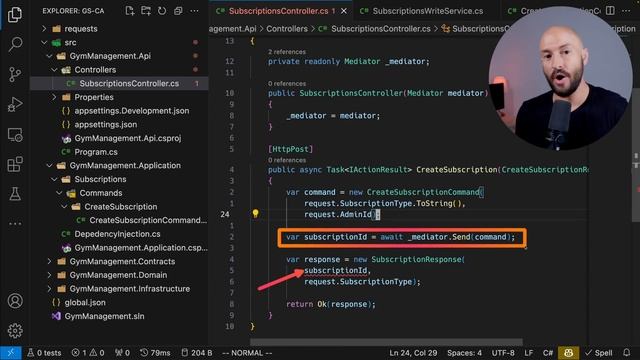Screen dimensions: 640x360
Task: Toggle the Spell checker status item
Action: coord(599,353)
